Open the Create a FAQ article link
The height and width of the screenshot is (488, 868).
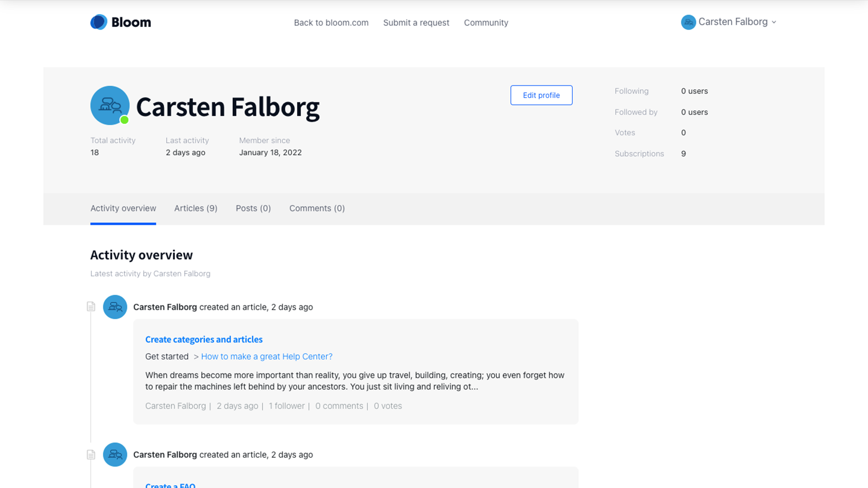coord(170,485)
